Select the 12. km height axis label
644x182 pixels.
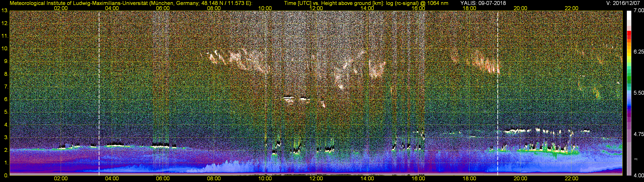pyautogui.click(x=5, y=23)
